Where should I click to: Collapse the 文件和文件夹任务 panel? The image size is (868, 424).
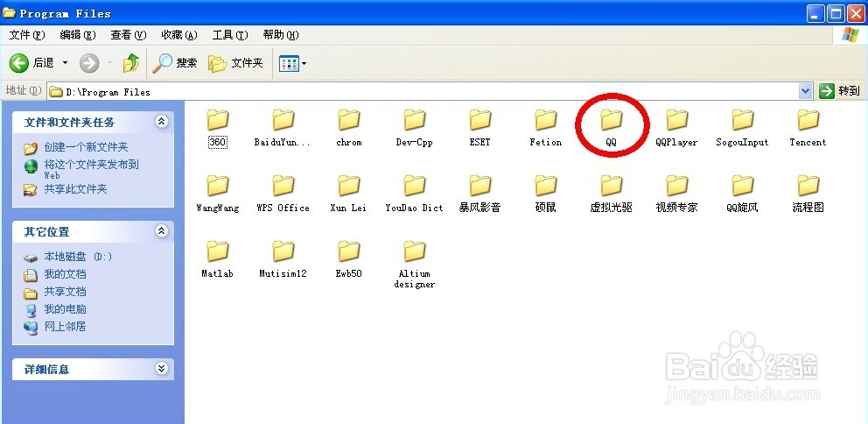pos(161,122)
